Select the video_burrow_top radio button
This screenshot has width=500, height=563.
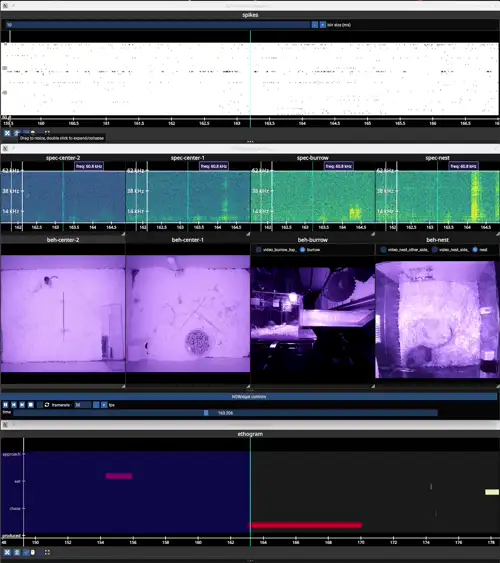[x=258, y=250]
